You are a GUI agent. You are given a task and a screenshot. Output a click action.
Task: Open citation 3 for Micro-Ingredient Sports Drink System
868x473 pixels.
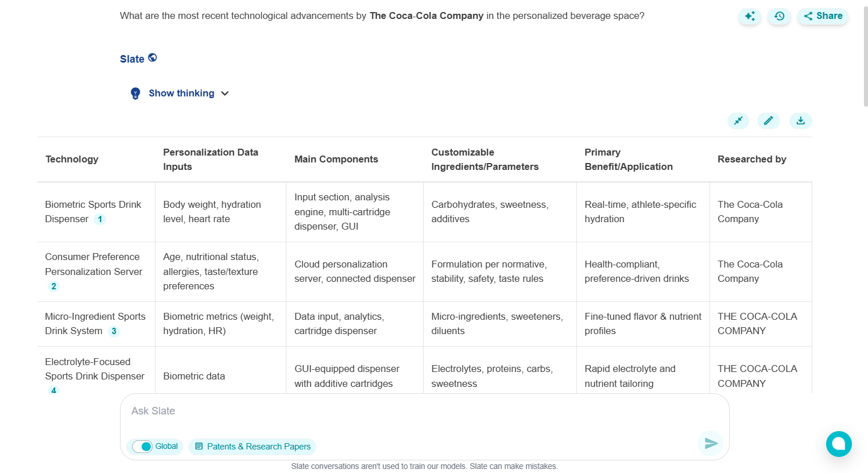click(x=114, y=331)
